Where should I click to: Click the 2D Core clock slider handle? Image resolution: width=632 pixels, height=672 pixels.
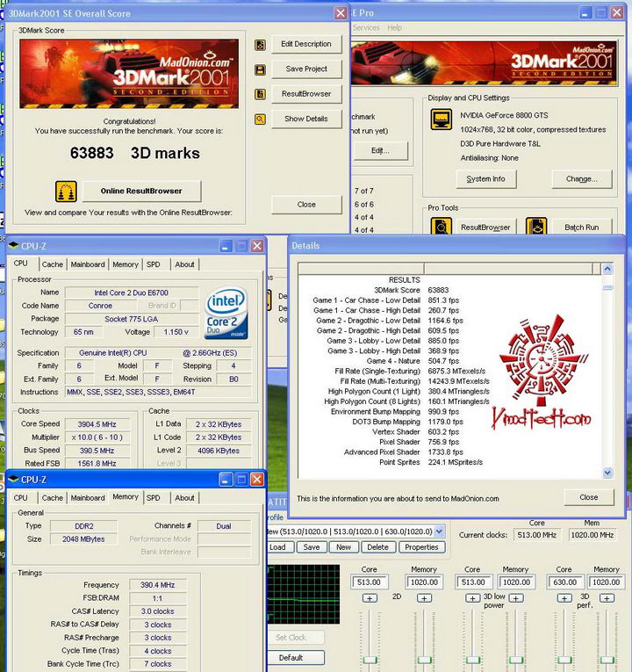(370, 661)
